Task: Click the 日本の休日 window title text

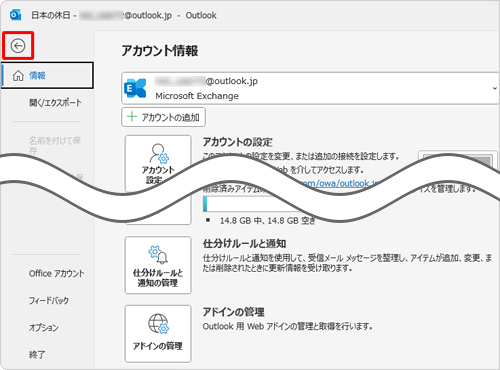Action: pos(51,15)
